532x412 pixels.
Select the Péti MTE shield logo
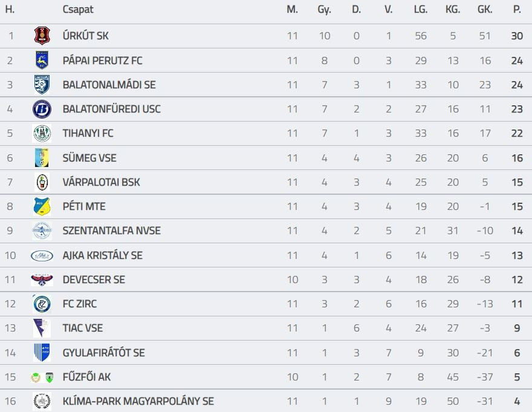pyautogui.click(x=42, y=206)
